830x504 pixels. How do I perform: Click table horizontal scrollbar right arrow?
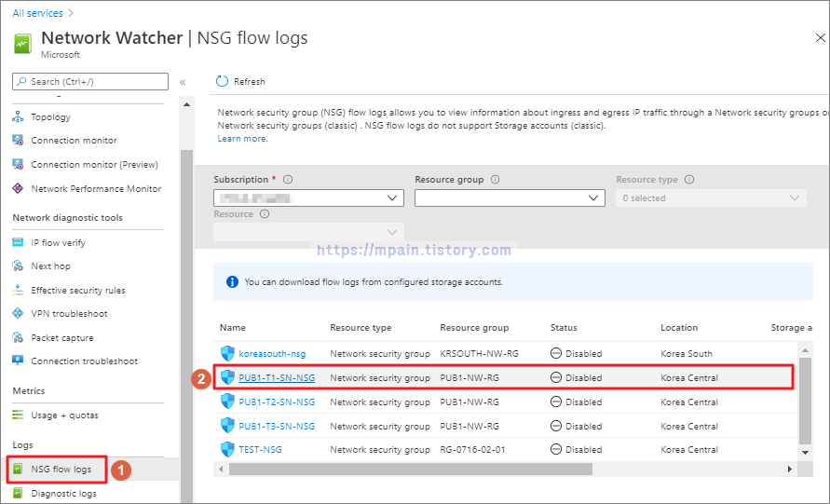click(x=789, y=469)
